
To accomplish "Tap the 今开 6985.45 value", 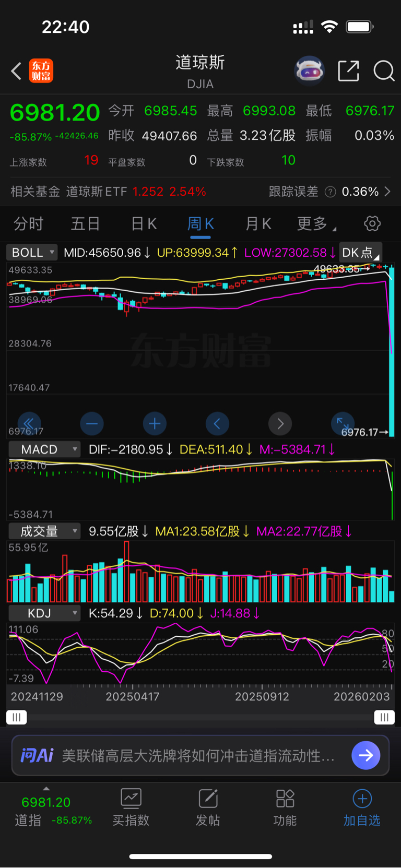I will [171, 111].
